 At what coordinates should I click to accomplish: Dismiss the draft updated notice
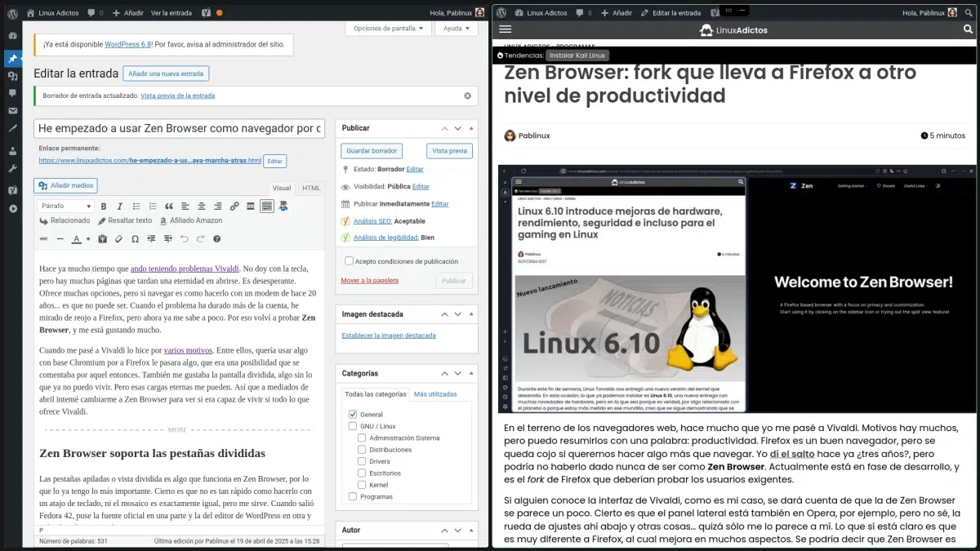468,96
